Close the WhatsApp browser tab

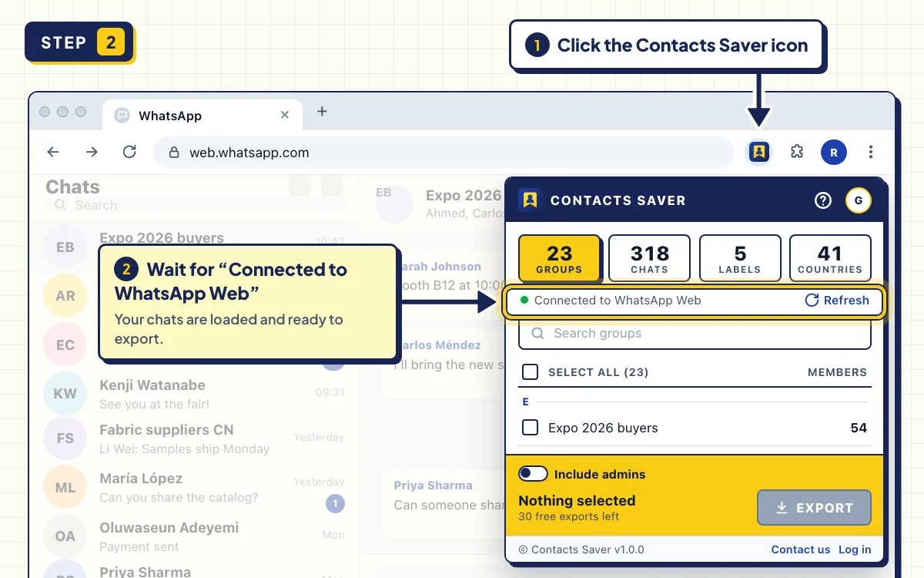click(x=285, y=115)
